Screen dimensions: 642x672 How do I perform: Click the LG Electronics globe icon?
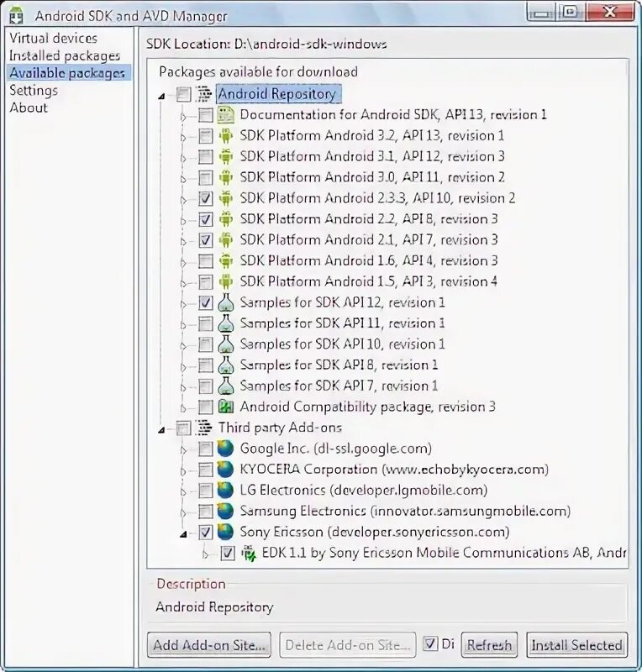pos(225,491)
